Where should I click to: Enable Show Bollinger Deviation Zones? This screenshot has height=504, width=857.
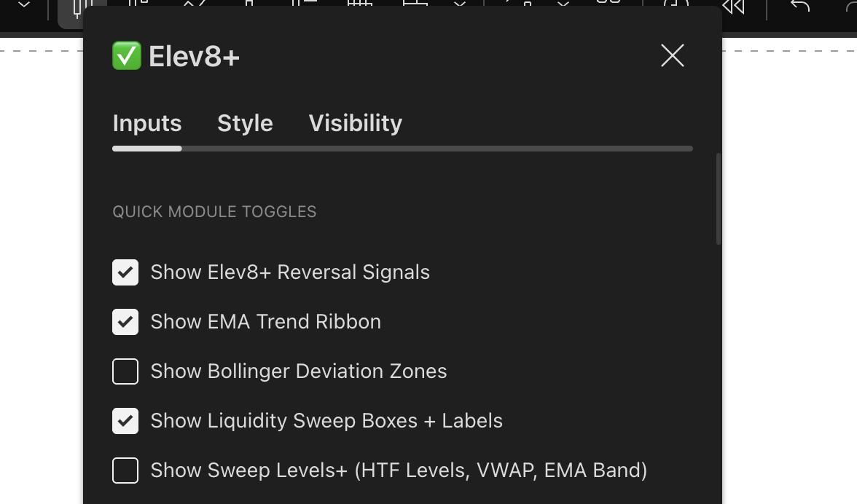[125, 371]
